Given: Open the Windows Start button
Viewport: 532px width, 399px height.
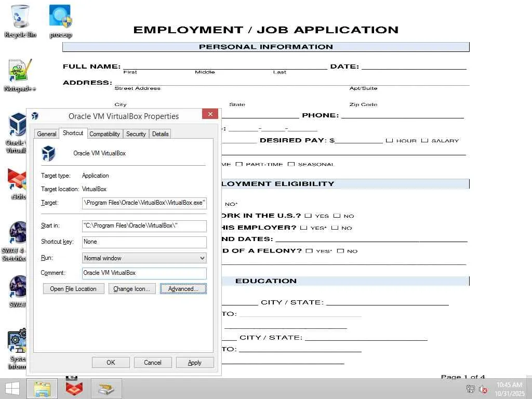Looking at the screenshot, I should pos(12,389).
